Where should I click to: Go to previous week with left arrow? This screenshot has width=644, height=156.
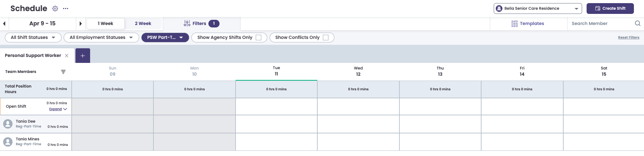[x=4, y=24]
